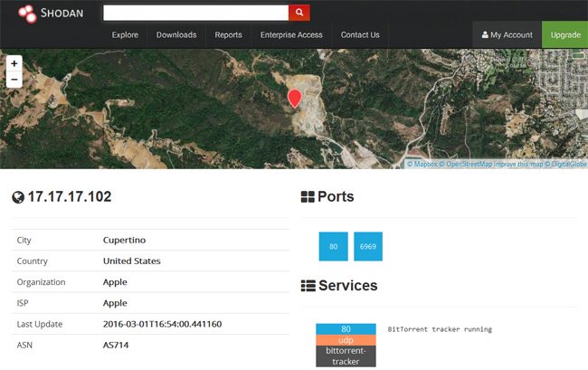Click the green Upgrade button
The image size is (588, 370).
tap(565, 35)
